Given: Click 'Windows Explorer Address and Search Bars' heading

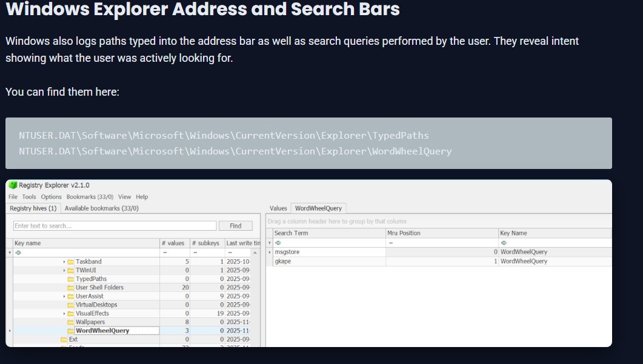Looking at the screenshot, I should pos(202,9).
